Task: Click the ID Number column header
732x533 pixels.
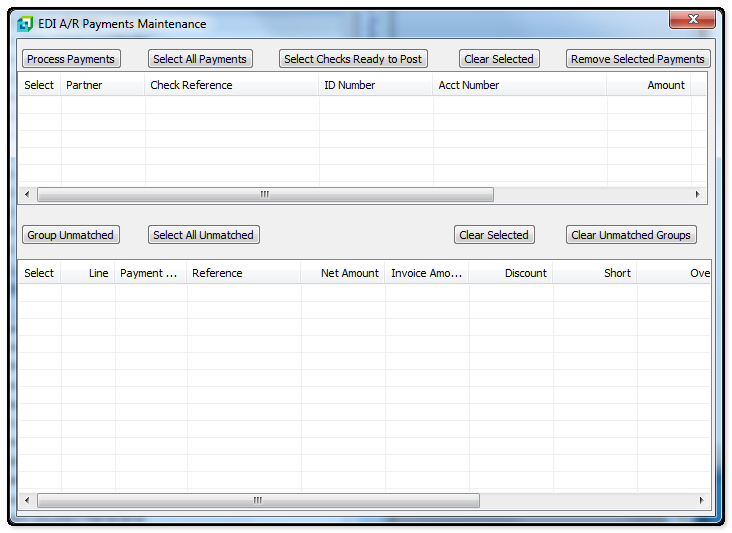Action: [x=375, y=85]
